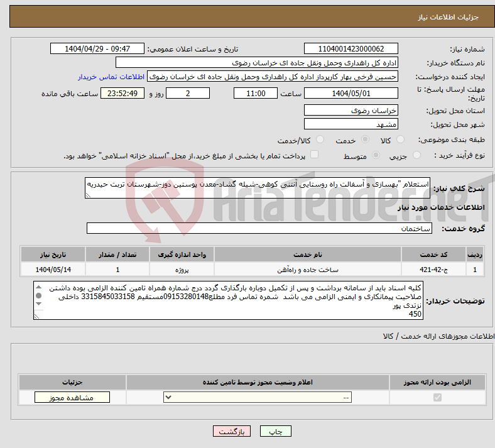Click the deadline date field 1404/05/01
Viewport: 495px width, 448px height.
pyautogui.click(x=351, y=93)
